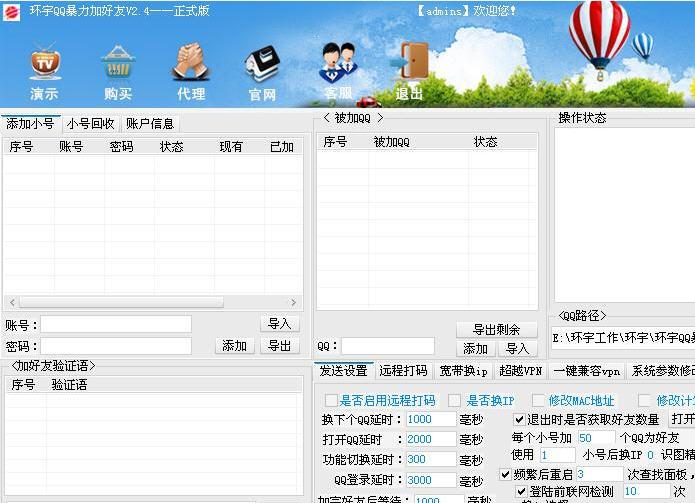Focus the 账号 account input field
The height and width of the screenshot is (503, 695).
(x=115, y=324)
